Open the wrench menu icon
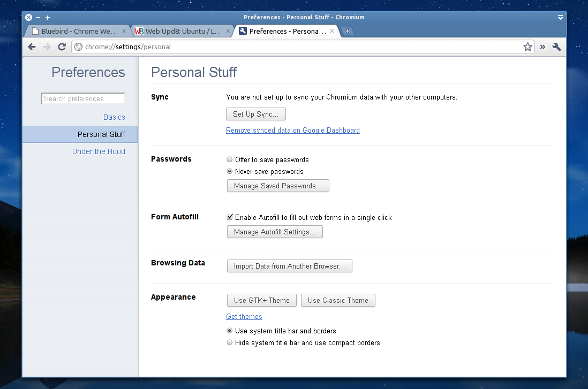The height and width of the screenshot is (389, 588). 556,47
